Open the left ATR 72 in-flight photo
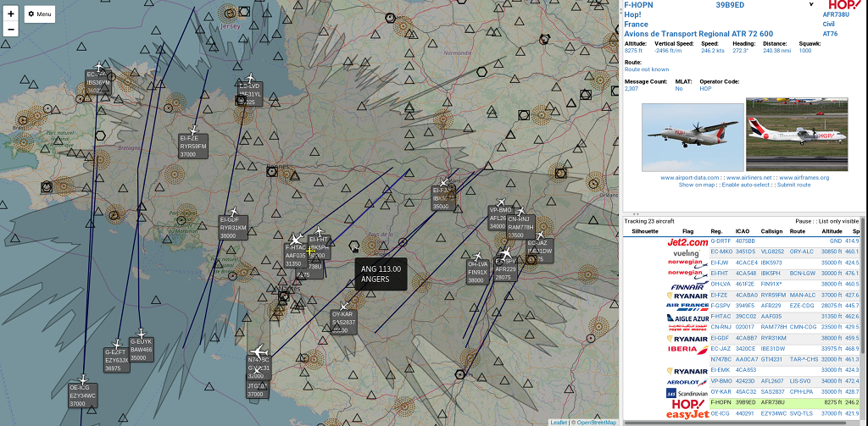This screenshot has height=426, width=868. tap(693, 137)
